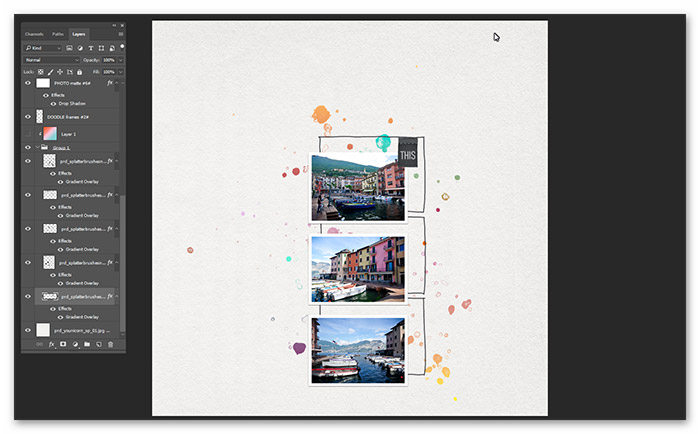Toggle Drop Shadow effect visibility
The width and height of the screenshot is (700, 434).
pos(53,104)
